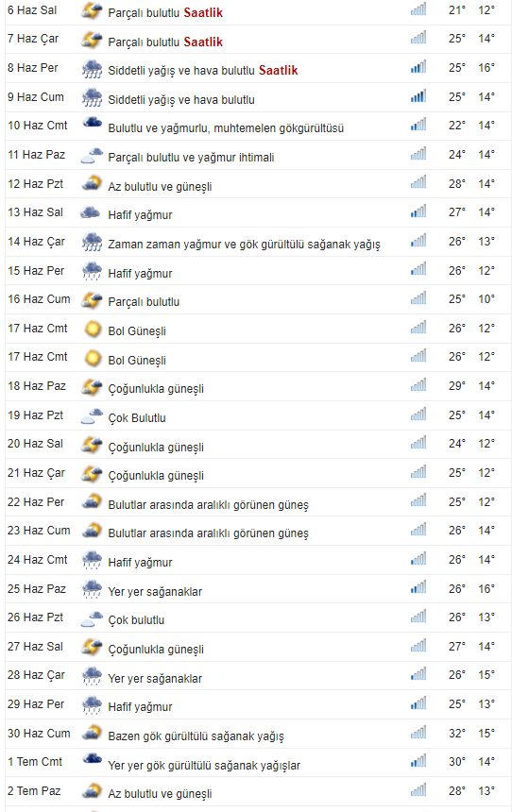
Task: Click the storm cloud icon for 1 Tem Cmt
Action: [x=92, y=759]
